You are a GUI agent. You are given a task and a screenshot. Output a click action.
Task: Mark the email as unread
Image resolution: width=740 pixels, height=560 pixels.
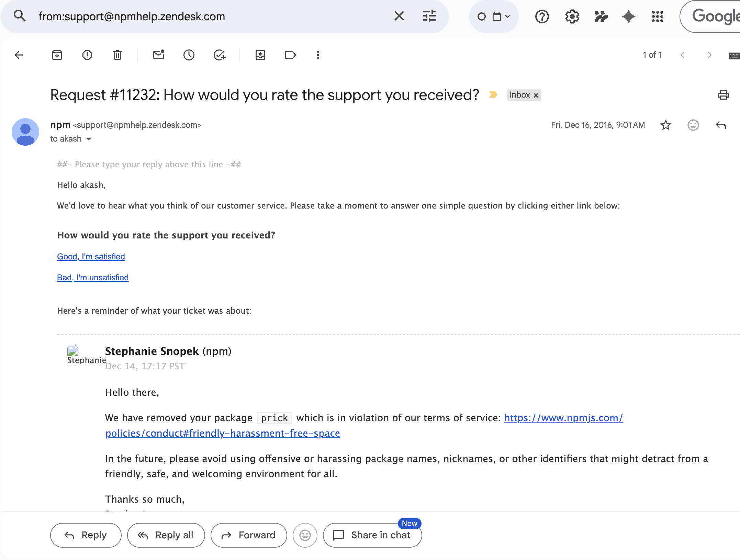click(159, 55)
